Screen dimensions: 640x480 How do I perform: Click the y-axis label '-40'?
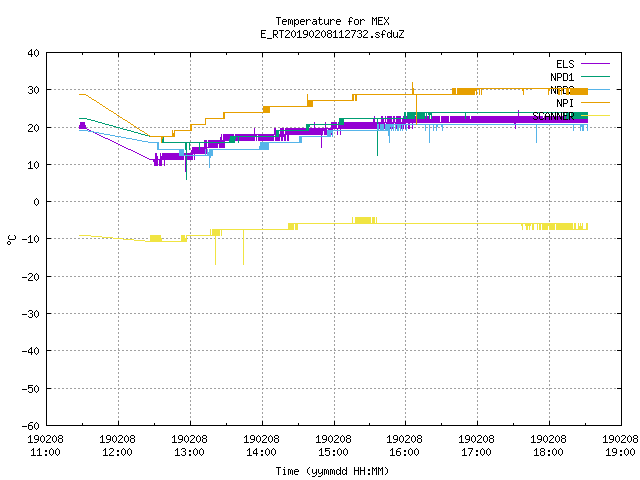[31, 351]
